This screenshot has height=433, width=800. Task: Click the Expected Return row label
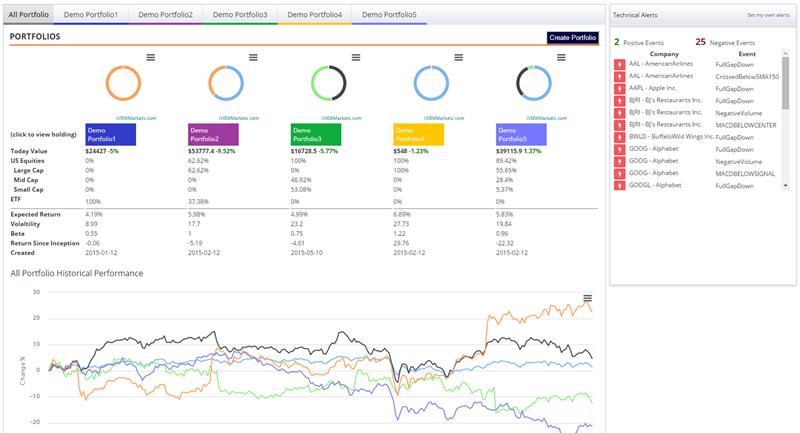[x=36, y=215]
